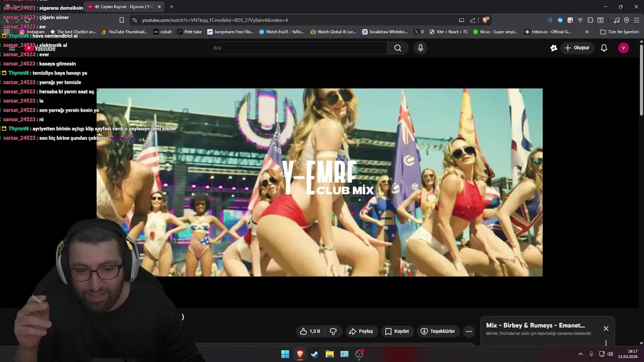Click the Mix - Birbey & Rumeys playlist title
This screenshot has width=644, height=362.
tap(535, 325)
